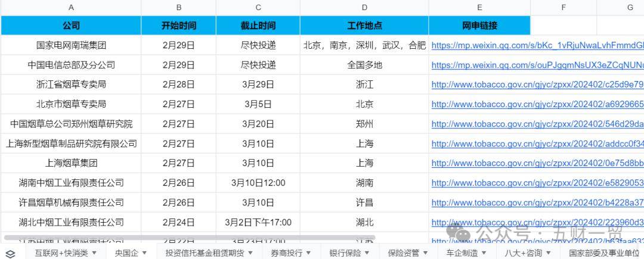Select column A header
This screenshot has height=259, width=644.
(x=71, y=7)
